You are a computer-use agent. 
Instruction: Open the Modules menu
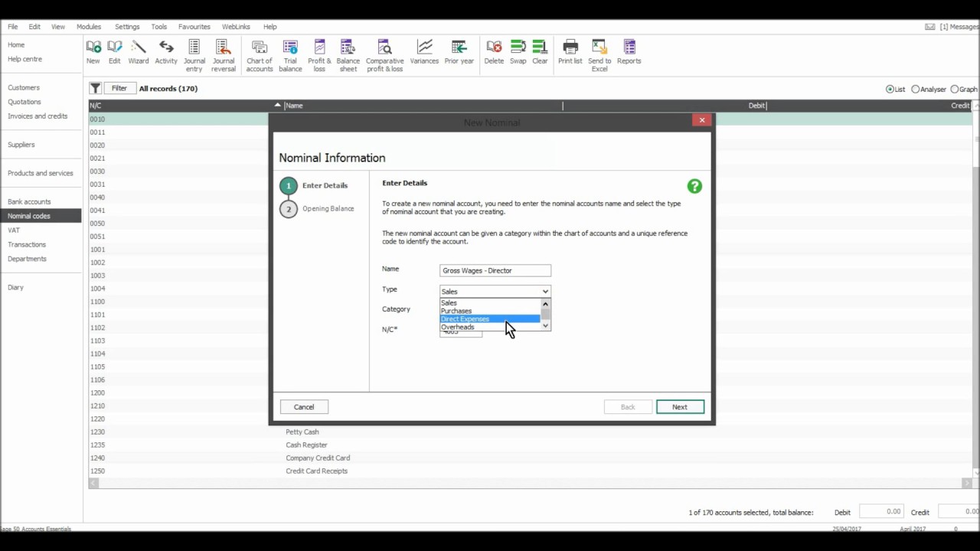89,27
